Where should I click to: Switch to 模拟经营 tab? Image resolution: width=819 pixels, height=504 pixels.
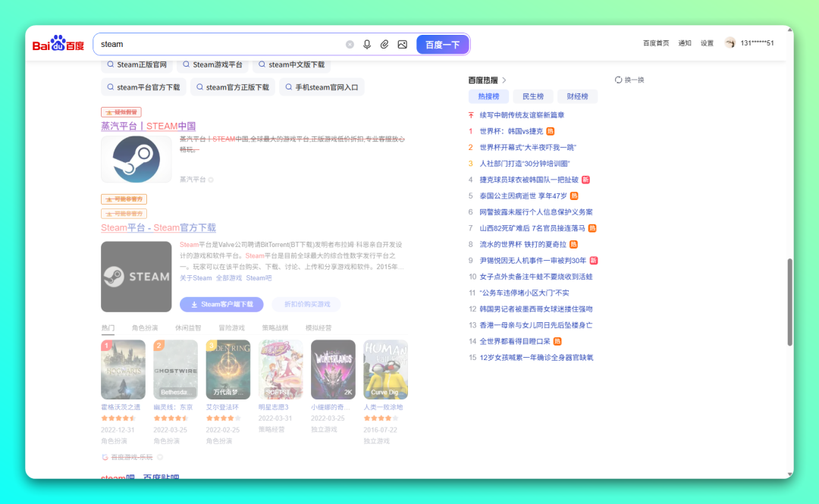(x=318, y=328)
